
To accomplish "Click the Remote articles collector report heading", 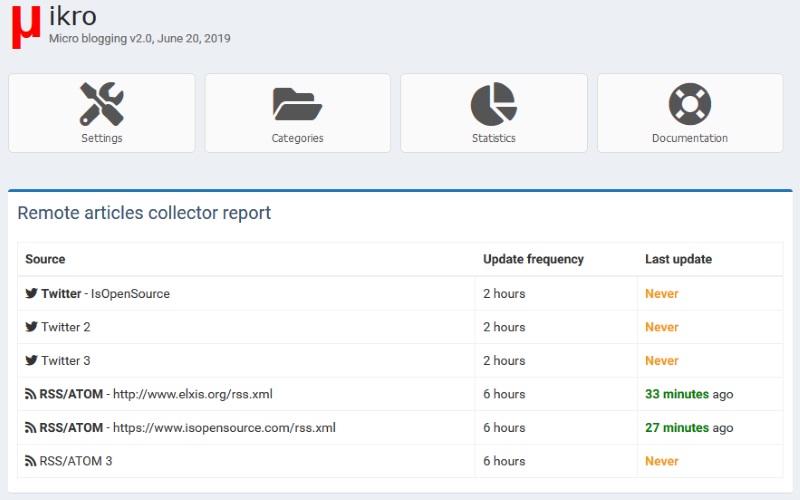I will pyautogui.click(x=144, y=213).
